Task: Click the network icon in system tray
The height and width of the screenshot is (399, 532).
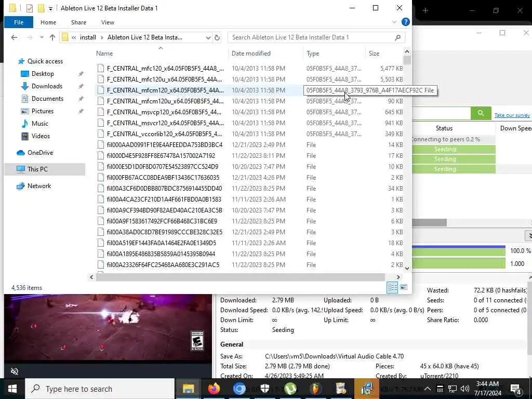Action: tap(453, 389)
